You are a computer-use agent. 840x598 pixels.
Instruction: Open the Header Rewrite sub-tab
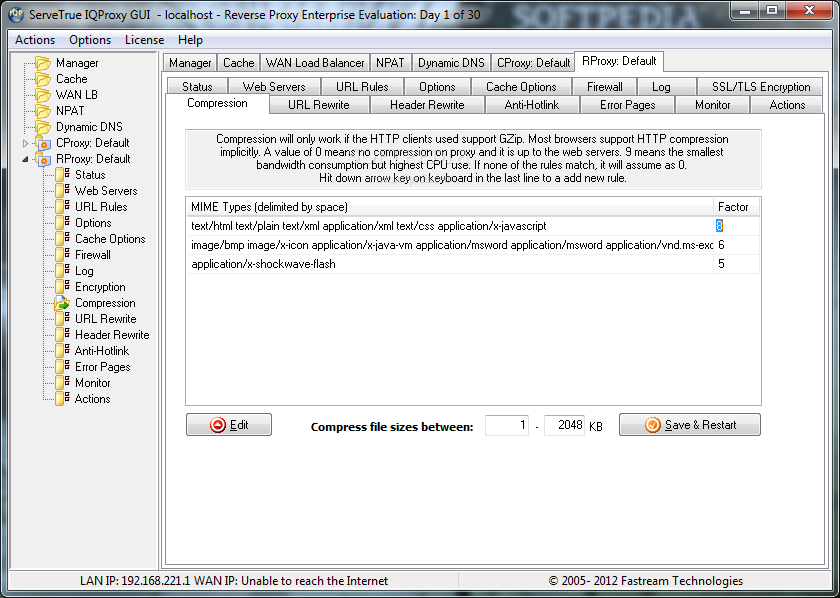pos(427,105)
